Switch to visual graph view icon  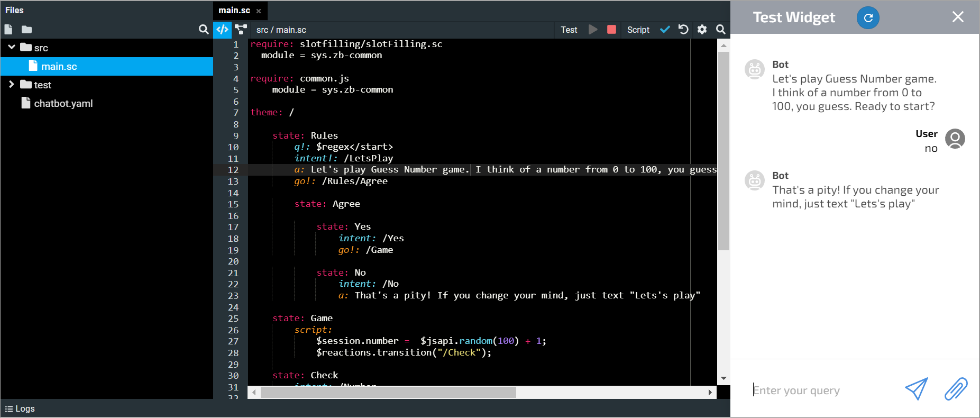pos(241,30)
